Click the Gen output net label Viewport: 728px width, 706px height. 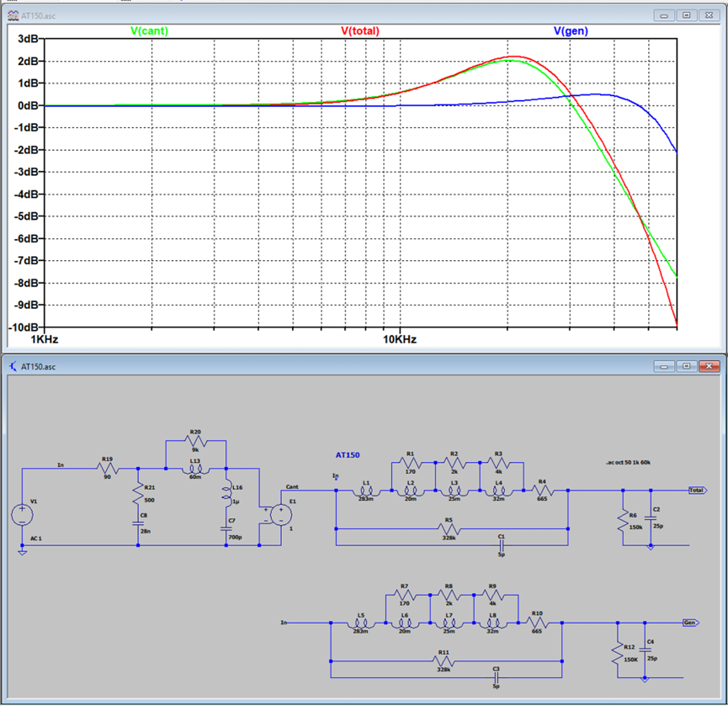[x=691, y=622]
